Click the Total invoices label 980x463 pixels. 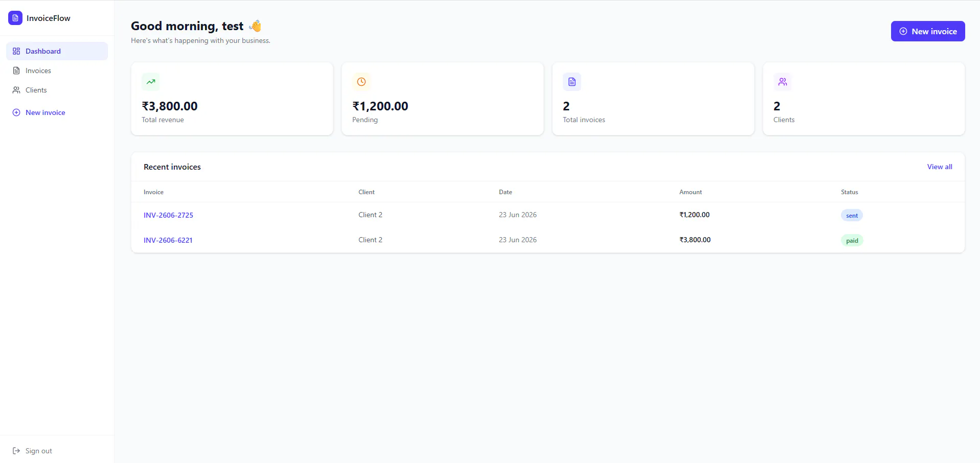(584, 120)
